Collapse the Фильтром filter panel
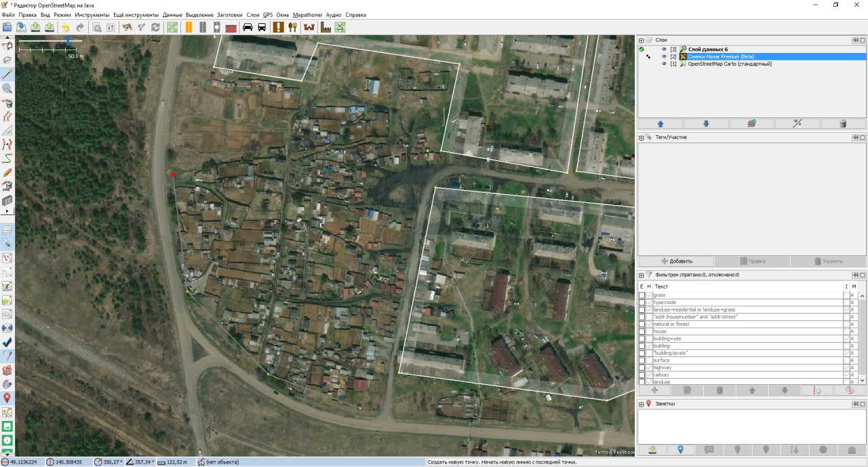The width and height of the screenshot is (868, 467). coord(642,275)
